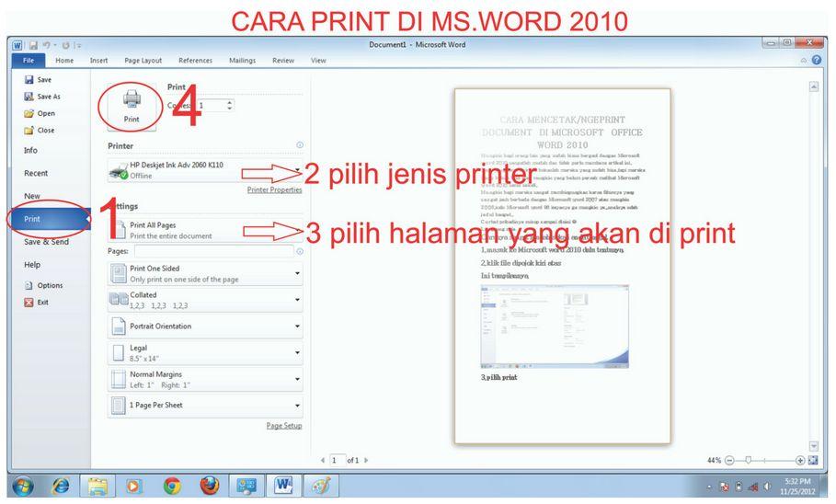This screenshot has height=504, width=836.
Task: Click the zoom out minus button
Action: pos(729,460)
